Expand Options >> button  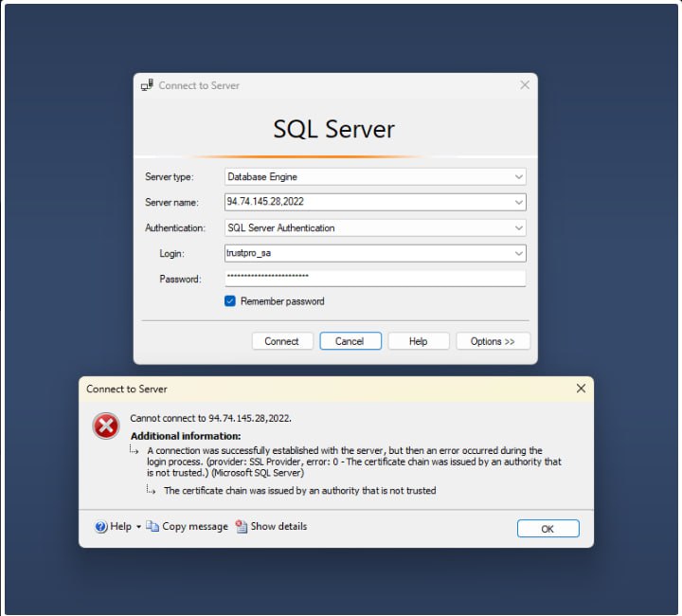[x=493, y=341]
